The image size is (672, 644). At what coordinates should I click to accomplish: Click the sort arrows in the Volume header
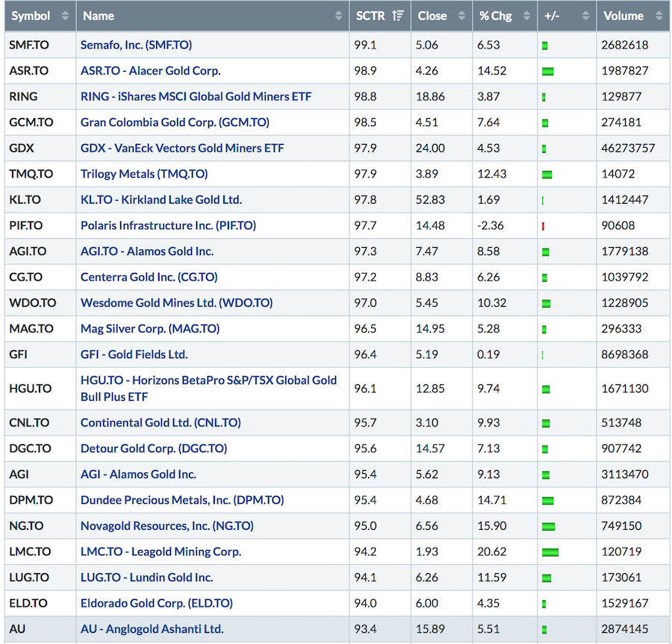point(658,16)
